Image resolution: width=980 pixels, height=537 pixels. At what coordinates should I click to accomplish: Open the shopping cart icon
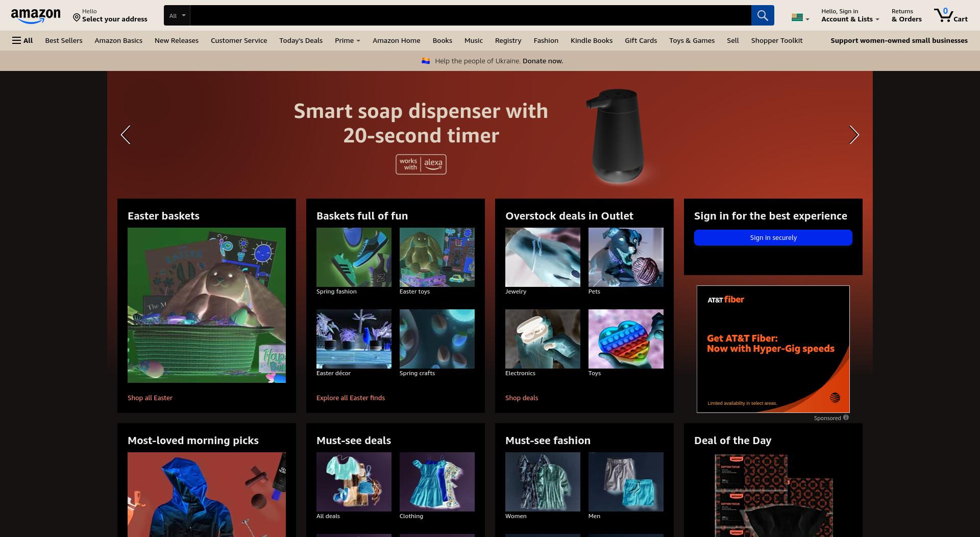pos(950,15)
